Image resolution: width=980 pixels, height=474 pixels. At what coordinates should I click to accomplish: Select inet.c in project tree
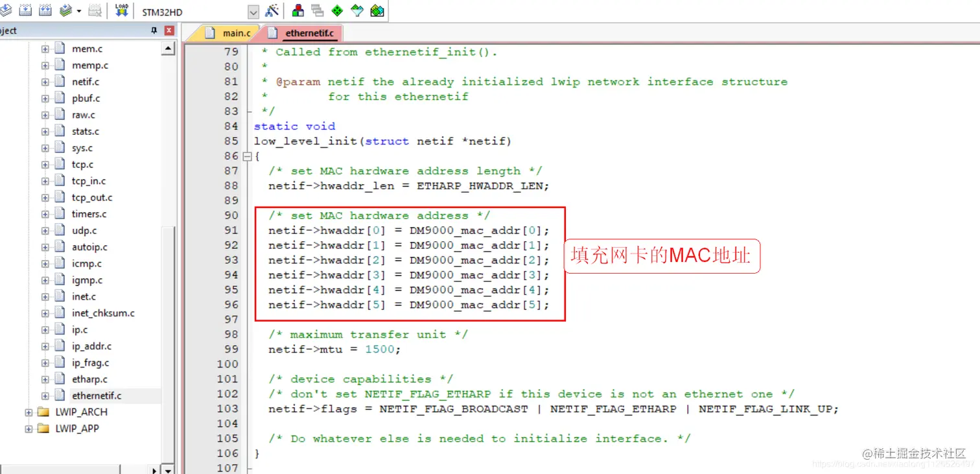[84, 296]
